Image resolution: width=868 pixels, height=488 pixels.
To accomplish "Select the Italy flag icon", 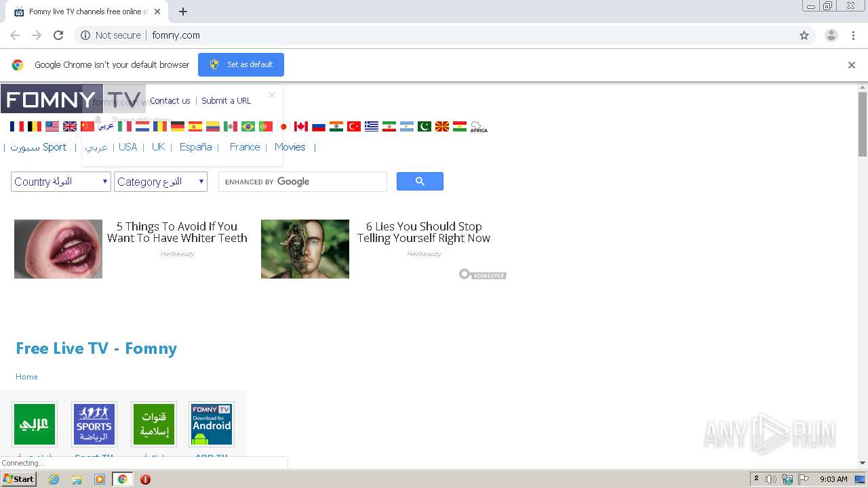I will 125,126.
